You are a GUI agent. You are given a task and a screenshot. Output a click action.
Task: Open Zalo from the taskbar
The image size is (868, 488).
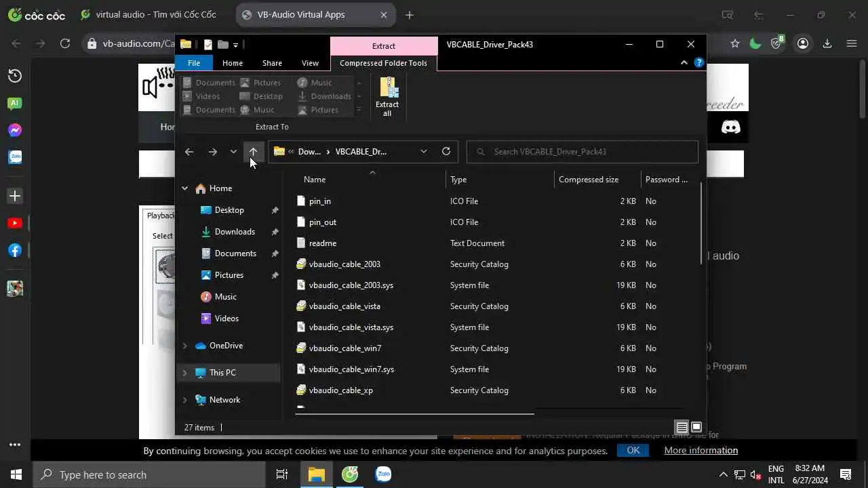(383, 474)
